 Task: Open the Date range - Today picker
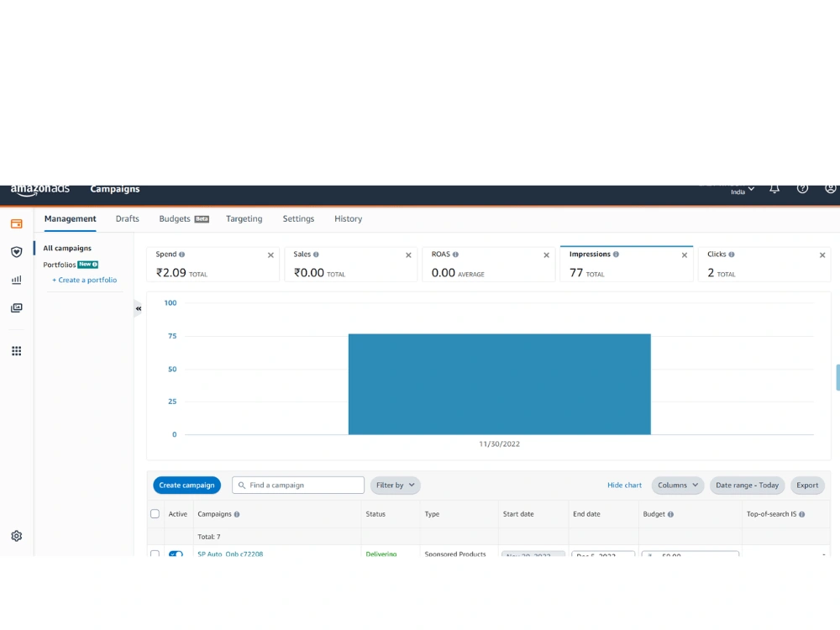tap(747, 486)
